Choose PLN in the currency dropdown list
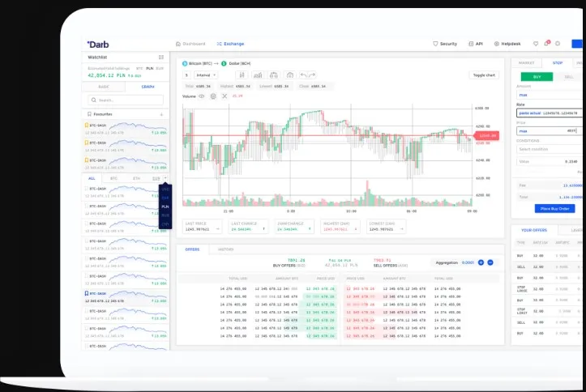The width and height of the screenshot is (586, 392). tap(165, 207)
